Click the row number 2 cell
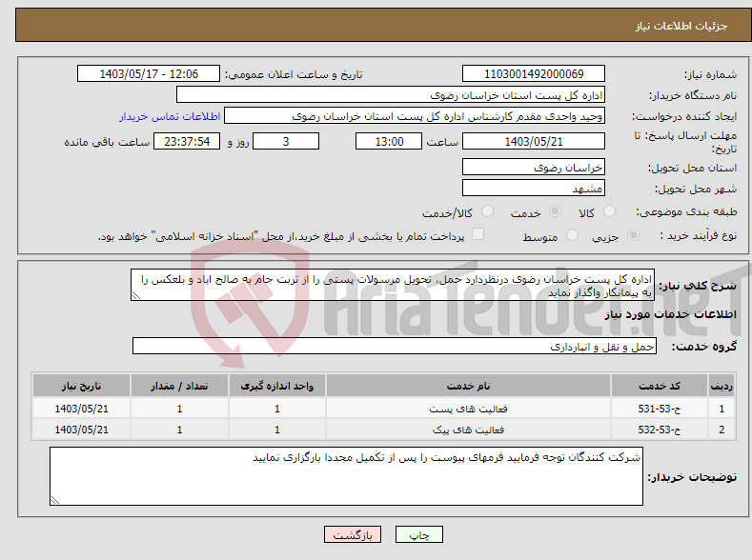Screen dimensions: 752x560 pyautogui.click(x=722, y=430)
